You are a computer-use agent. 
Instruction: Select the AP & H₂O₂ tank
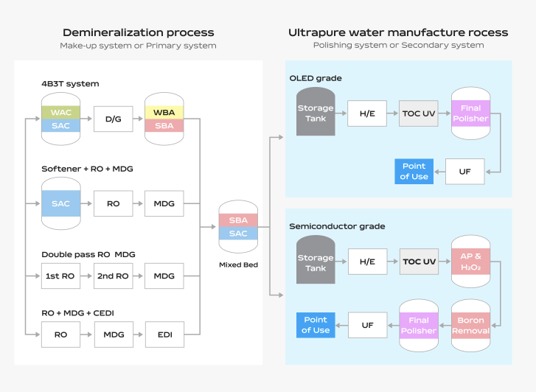coord(470,261)
